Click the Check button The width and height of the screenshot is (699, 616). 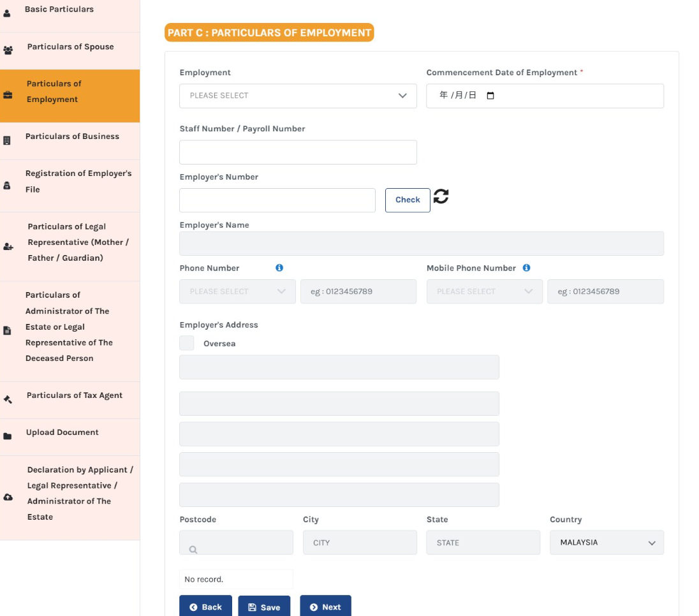tap(408, 200)
